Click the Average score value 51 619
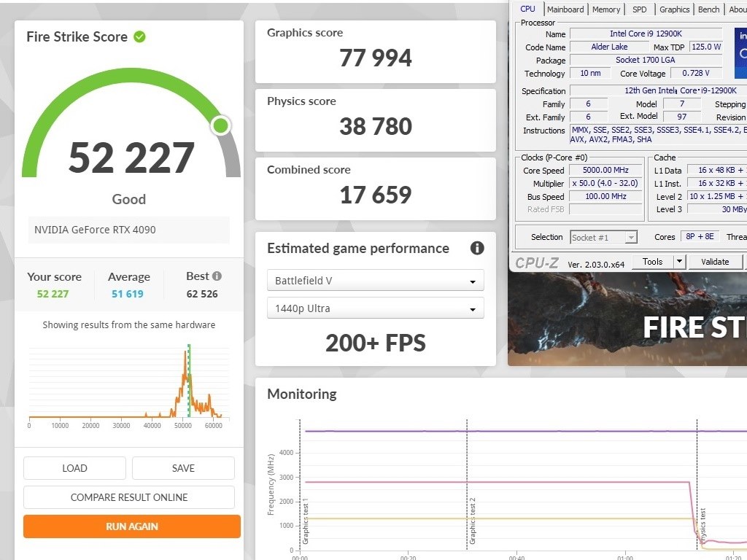This screenshot has width=747, height=560. point(127,294)
